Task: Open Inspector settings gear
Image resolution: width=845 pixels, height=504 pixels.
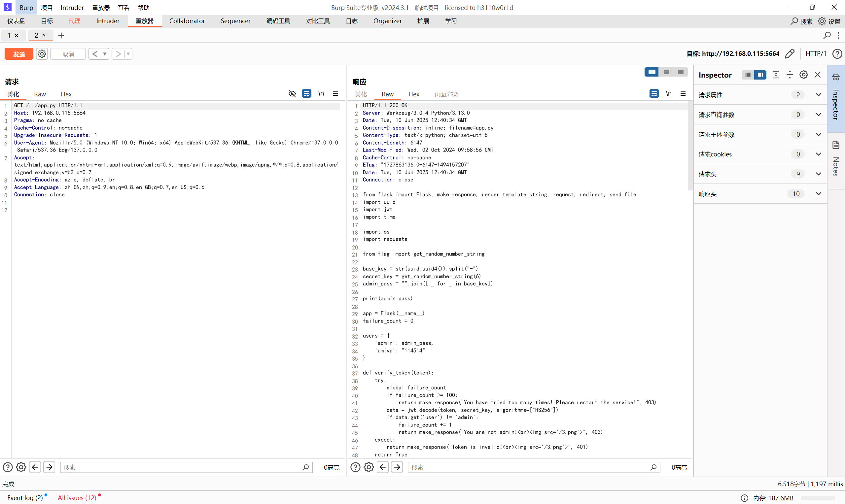Action: pyautogui.click(x=803, y=75)
